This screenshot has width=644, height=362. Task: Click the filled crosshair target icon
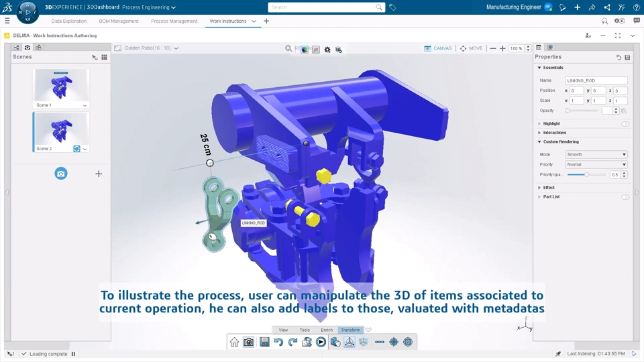[x=394, y=342]
